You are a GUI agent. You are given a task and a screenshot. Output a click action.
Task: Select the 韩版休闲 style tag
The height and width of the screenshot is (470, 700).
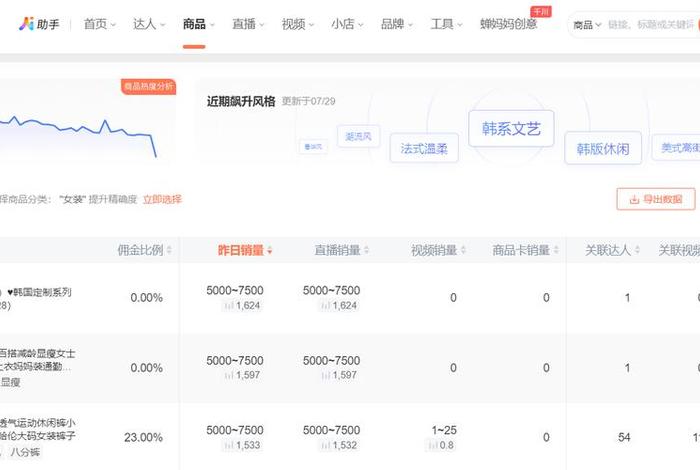[603, 148]
